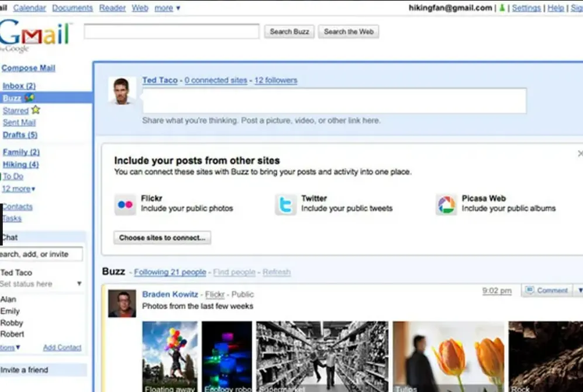Click '0 connected sites' link
Screen dimensions: 583x392
point(216,80)
